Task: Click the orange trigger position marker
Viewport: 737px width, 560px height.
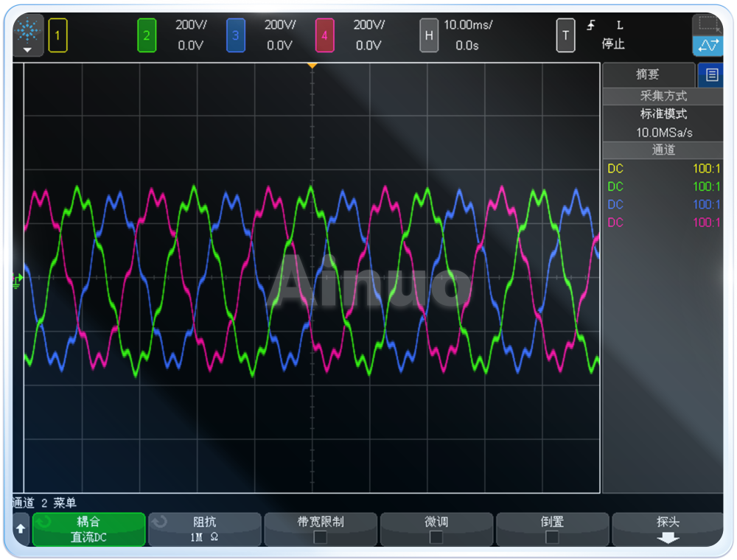Action: click(312, 66)
